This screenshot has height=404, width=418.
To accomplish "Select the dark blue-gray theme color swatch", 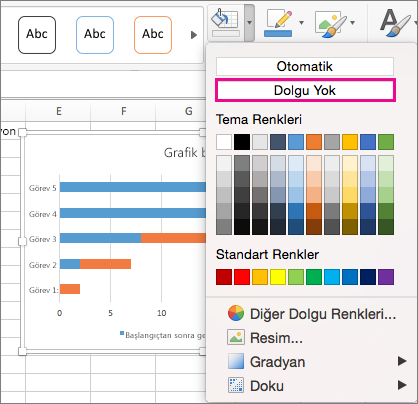I will point(278,142).
